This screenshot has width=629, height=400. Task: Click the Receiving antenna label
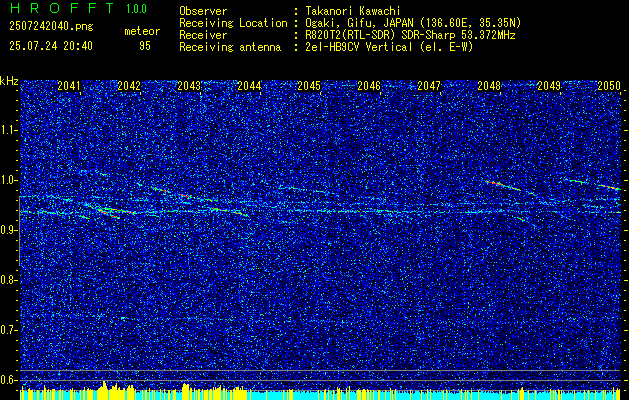click(x=230, y=47)
